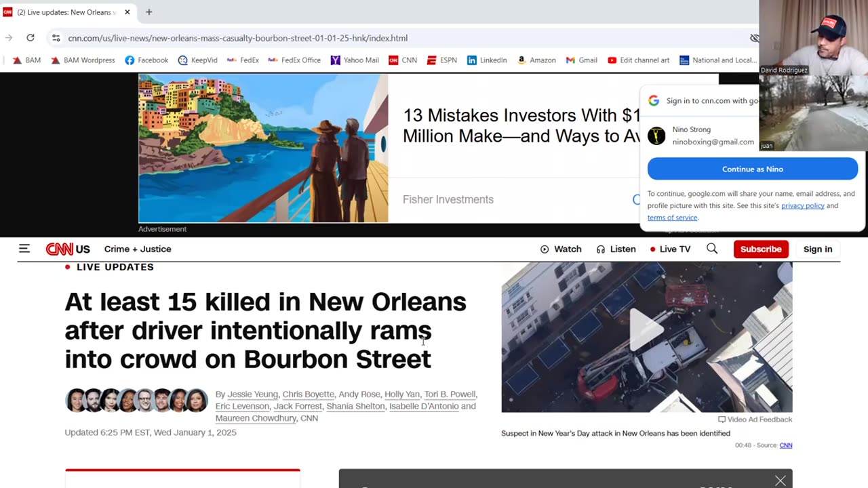Open the CNN search magnifier
Viewport: 868px width, 488px height.
712,249
